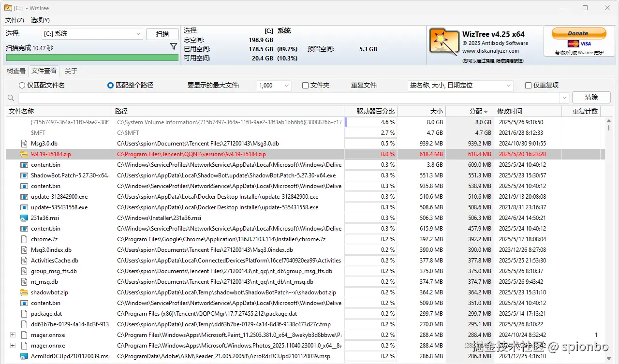Click the update-312842900.exe icon
Viewport: 619px width, 364px height.
24,197
